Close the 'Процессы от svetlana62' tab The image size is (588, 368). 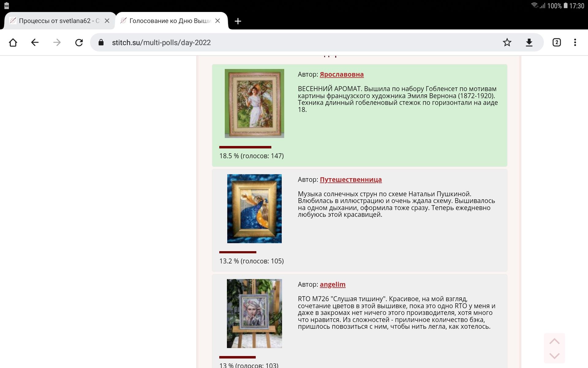(107, 21)
